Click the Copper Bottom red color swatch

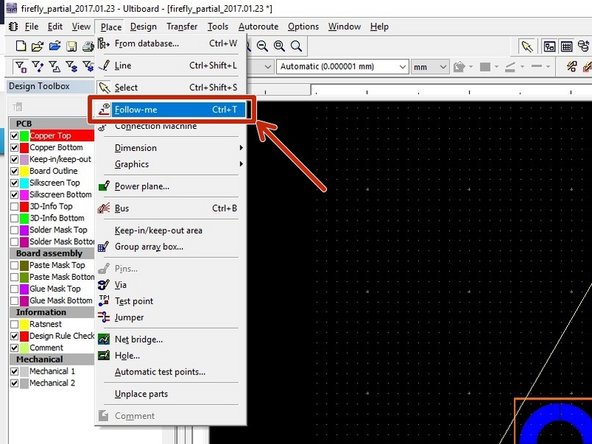[x=24, y=147]
